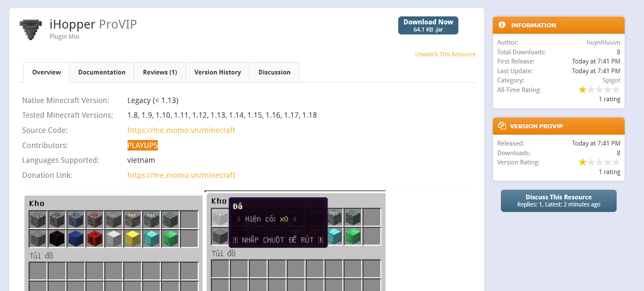Open the Source Code momo.vn link
This screenshot has width=644, height=291.
pyautogui.click(x=181, y=130)
